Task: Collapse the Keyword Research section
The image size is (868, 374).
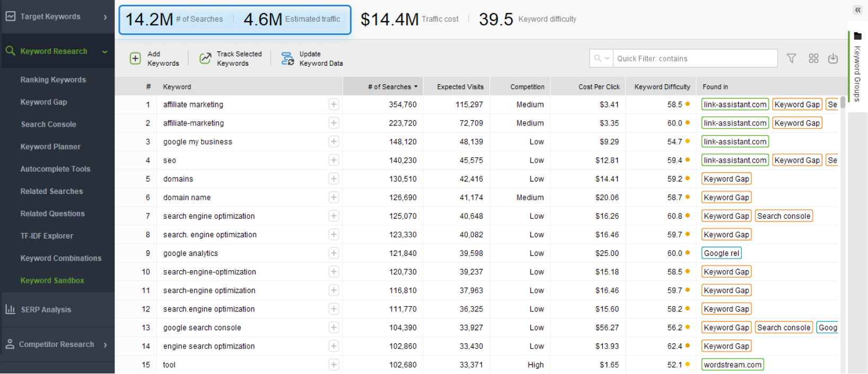Action: [x=104, y=51]
